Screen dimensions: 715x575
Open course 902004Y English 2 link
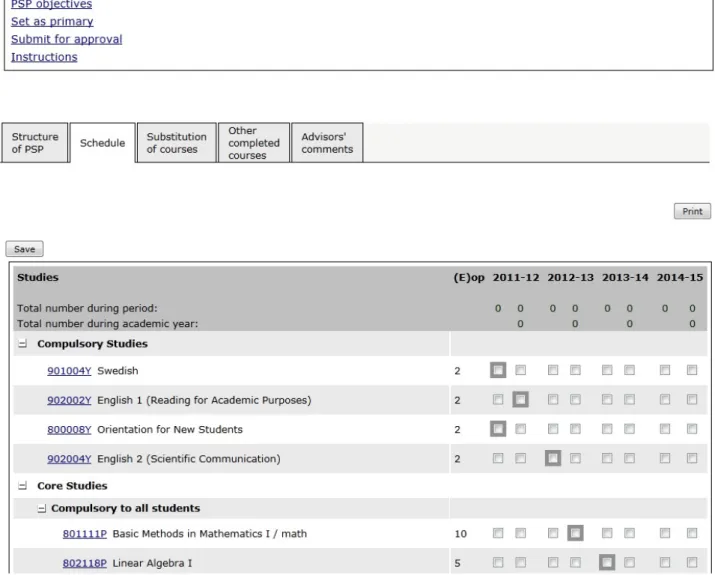69,459
